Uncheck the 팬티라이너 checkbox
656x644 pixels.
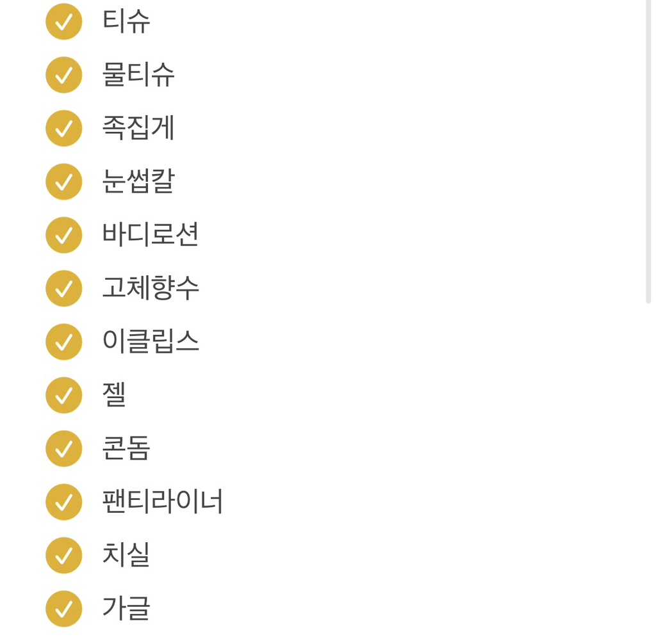(63, 502)
